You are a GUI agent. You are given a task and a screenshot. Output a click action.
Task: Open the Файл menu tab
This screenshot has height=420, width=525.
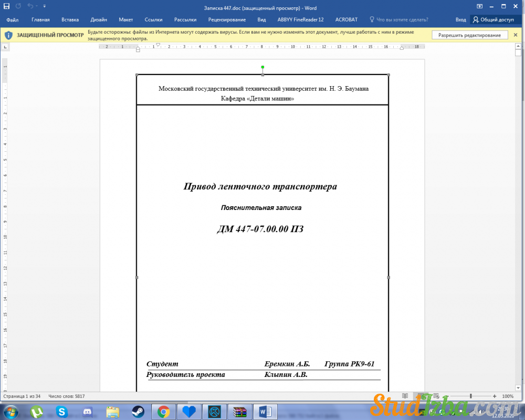(13, 19)
